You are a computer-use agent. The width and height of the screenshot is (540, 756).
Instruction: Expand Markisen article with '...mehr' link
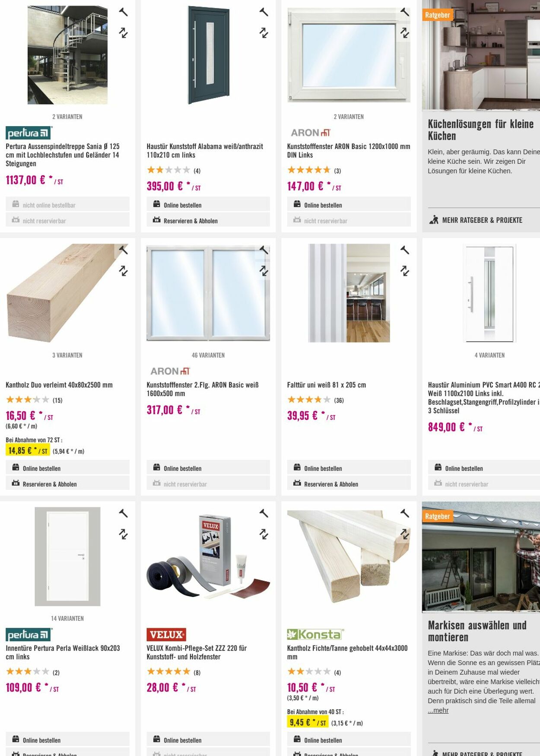(x=438, y=710)
